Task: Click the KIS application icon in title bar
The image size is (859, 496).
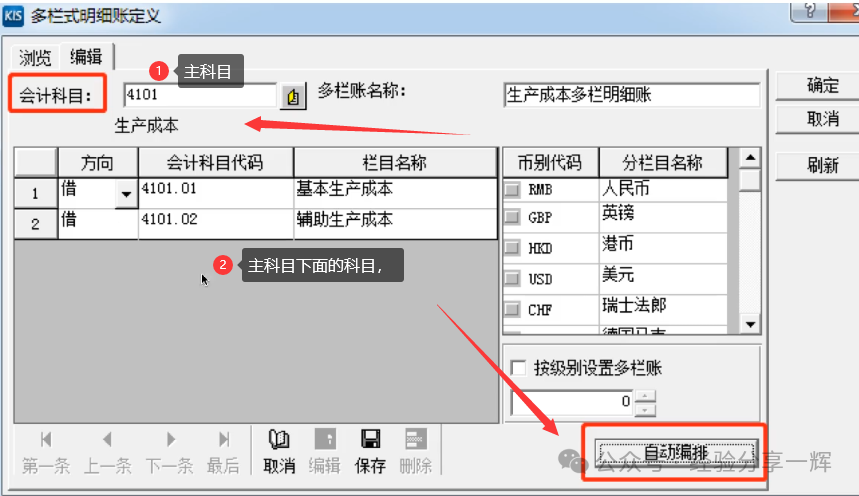Action: tap(14, 15)
